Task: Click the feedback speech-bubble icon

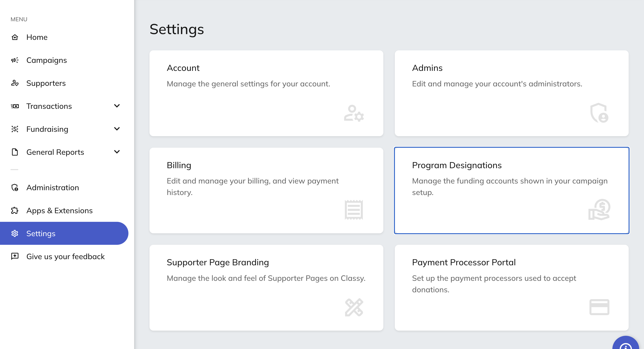Action: pyautogui.click(x=15, y=256)
